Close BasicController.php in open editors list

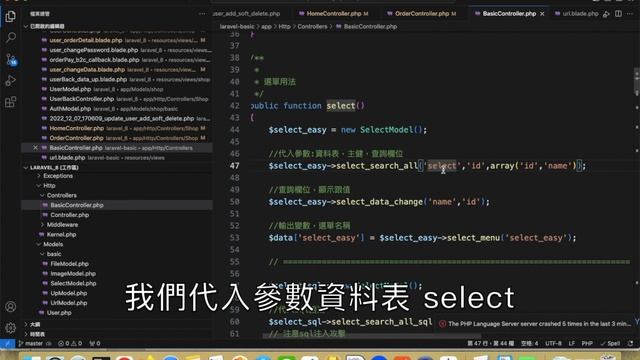tap(35, 148)
